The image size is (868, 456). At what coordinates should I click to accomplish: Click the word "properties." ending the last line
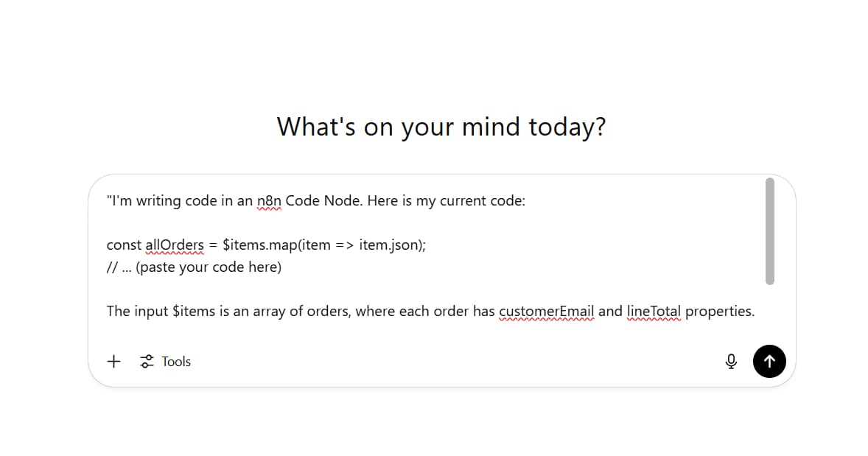pos(720,311)
